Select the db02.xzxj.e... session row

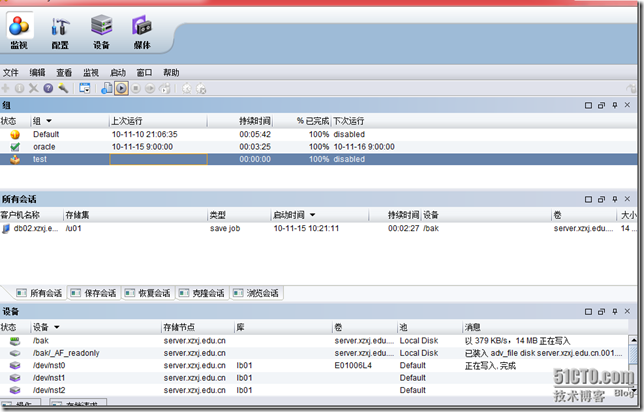[x=318, y=228]
